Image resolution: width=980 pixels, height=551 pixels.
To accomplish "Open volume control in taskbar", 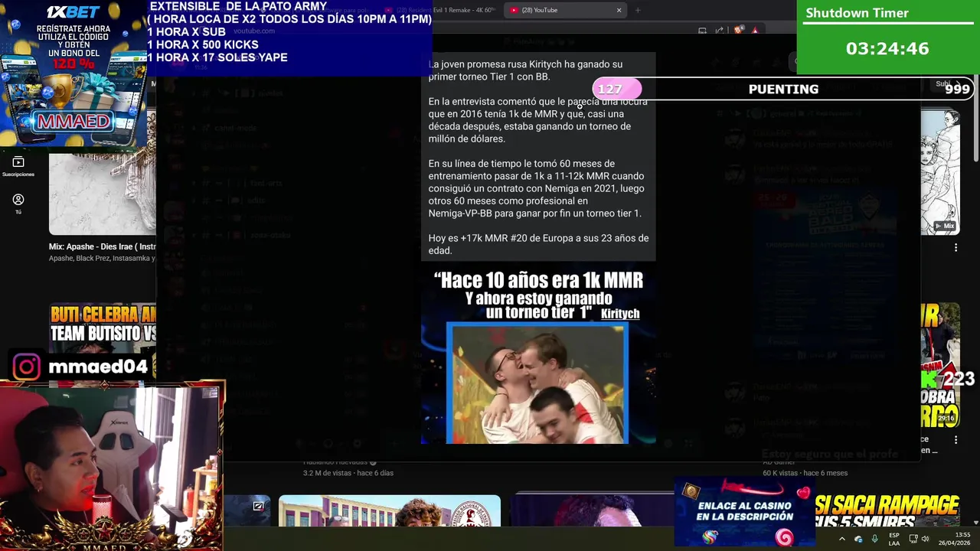I will [x=925, y=539].
